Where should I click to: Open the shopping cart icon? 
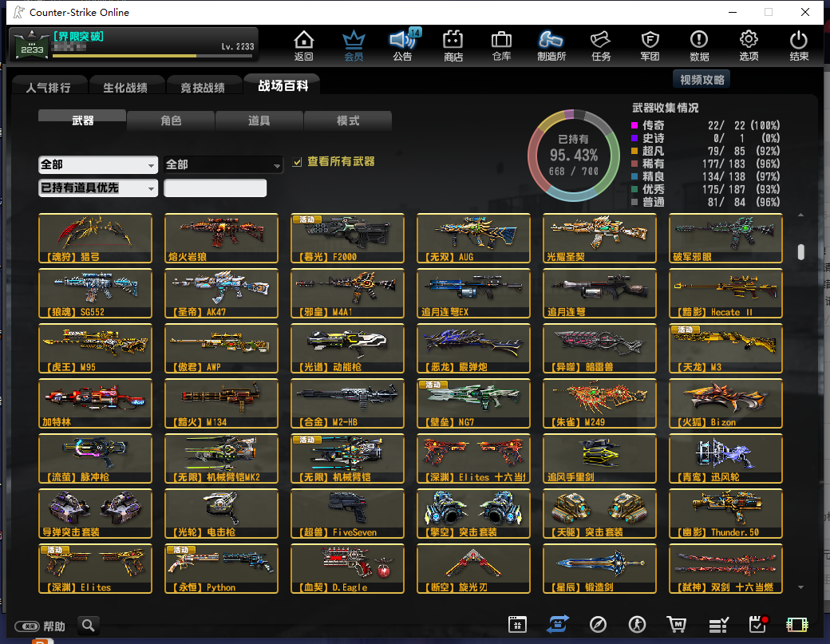pos(677,624)
